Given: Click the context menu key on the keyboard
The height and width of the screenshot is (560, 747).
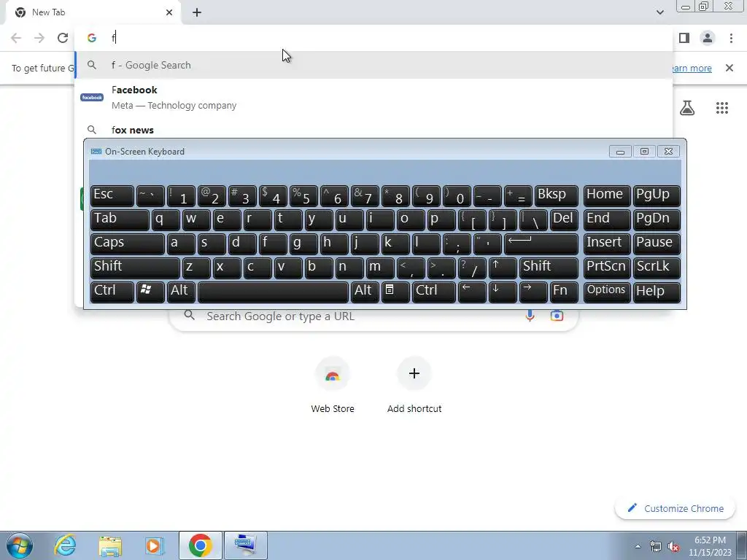Looking at the screenshot, I should tap(395, 292).
